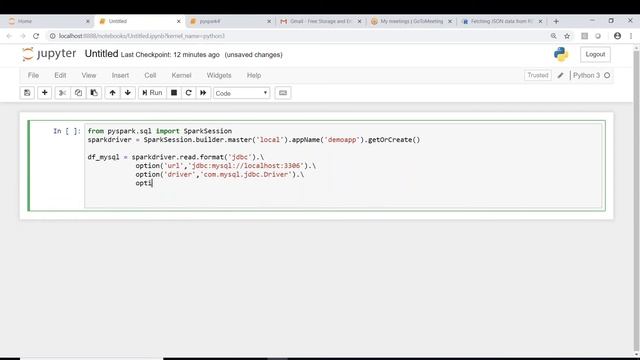Bookmark this page with the star icon

(567, 36)
